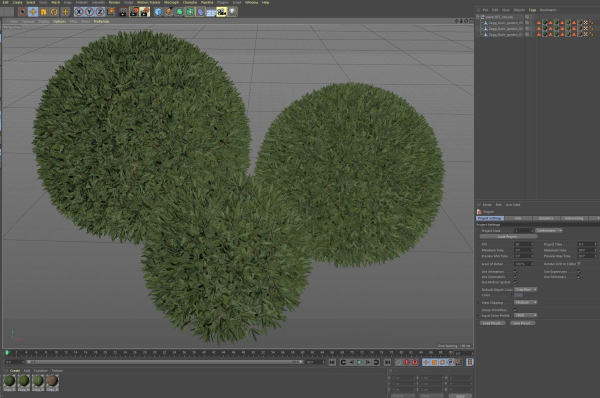Click the Load Preset button
Viewport: 600px width, 398px height.
(x=492, y=323)
